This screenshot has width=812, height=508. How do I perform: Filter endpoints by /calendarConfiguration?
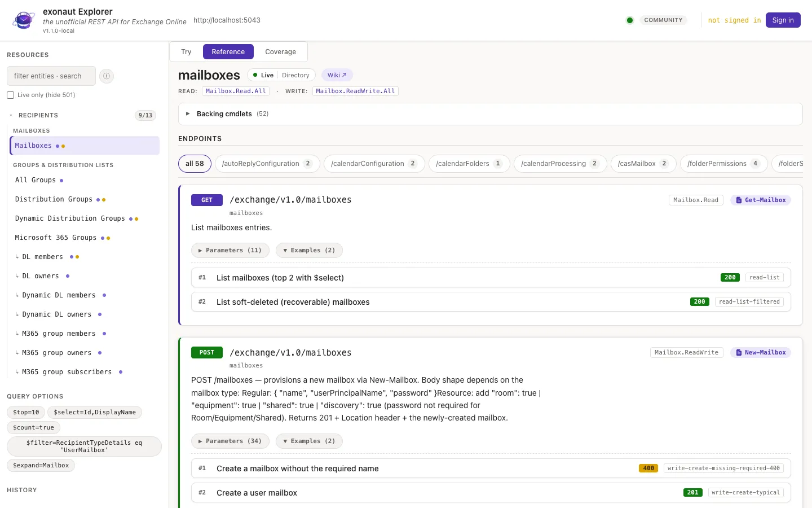(x=374, y=164)
